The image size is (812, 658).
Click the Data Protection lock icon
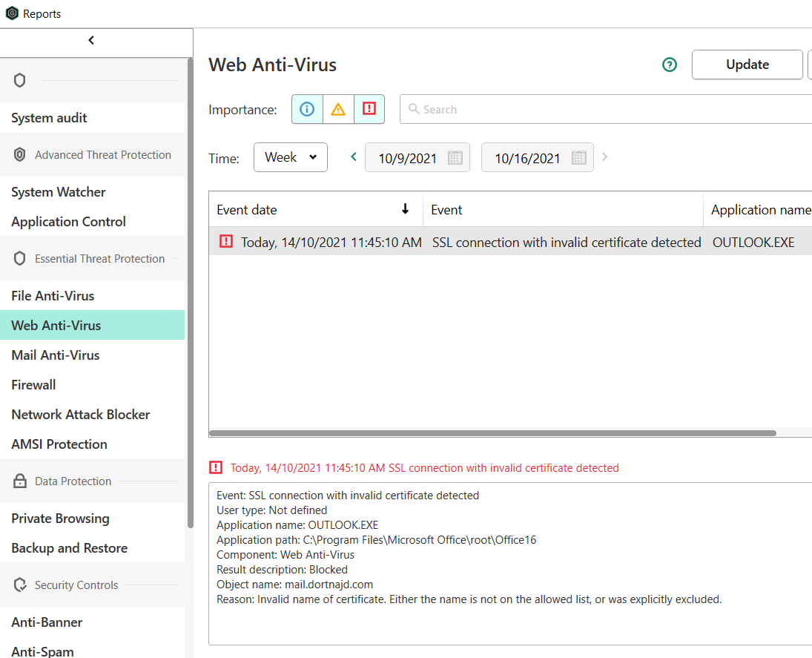click(20, 481)
